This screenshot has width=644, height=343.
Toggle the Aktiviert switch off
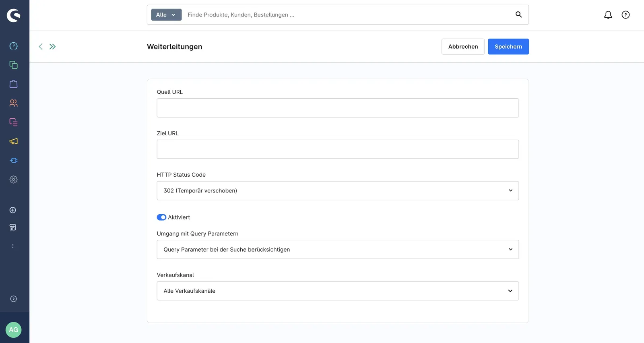click(x=161, y=217)
